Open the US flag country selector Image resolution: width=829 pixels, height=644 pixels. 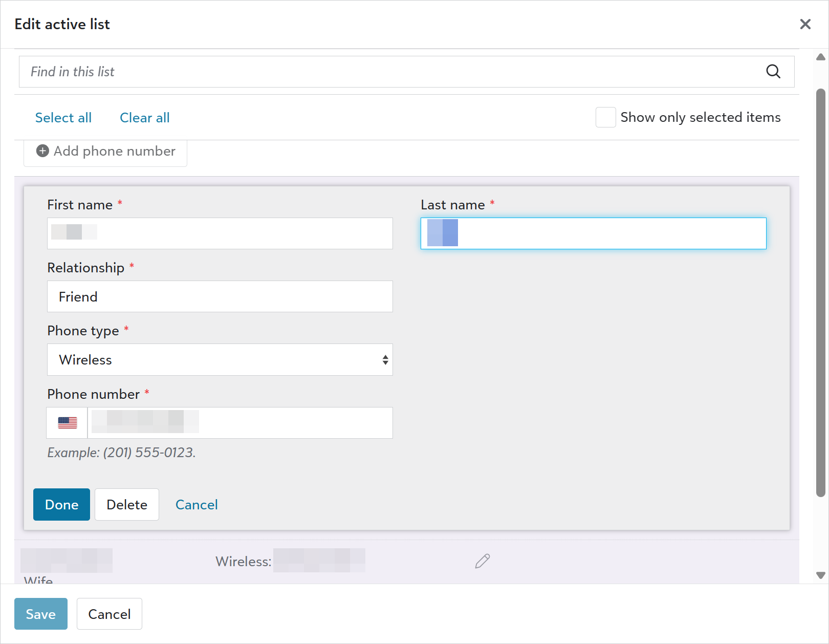(x=67, y=423)
